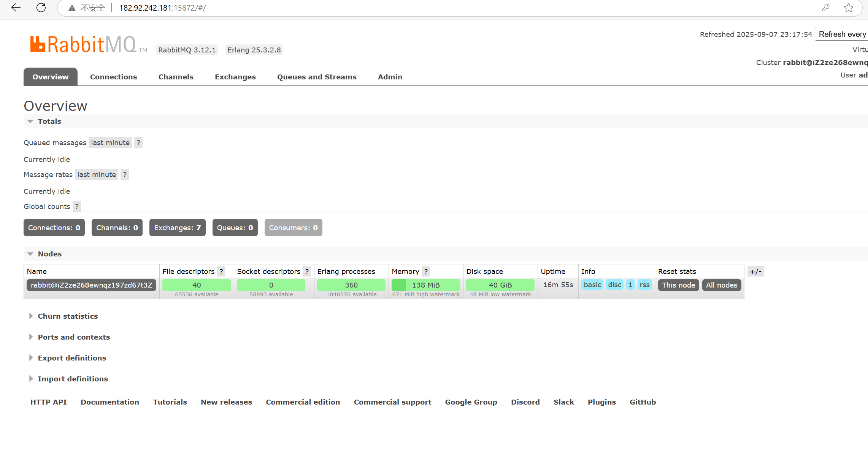The height and width of the screenshot is (468, 868).
Task: Toggle node columns with +/- control
Action: 755,271
